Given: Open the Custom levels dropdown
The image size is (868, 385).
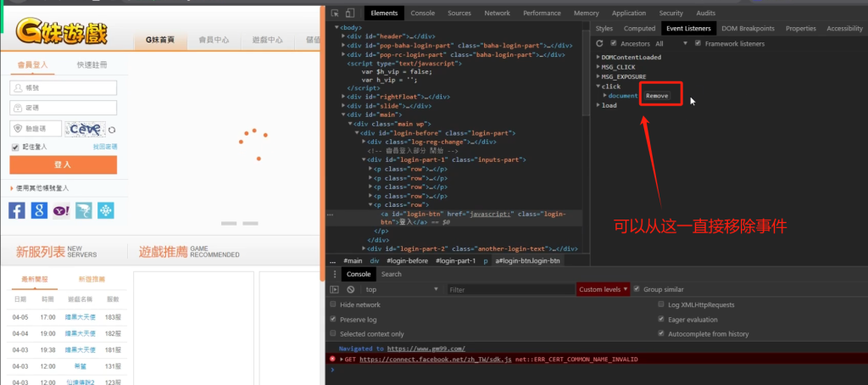Looking at the screenshot, I should (x=604, y=289).
